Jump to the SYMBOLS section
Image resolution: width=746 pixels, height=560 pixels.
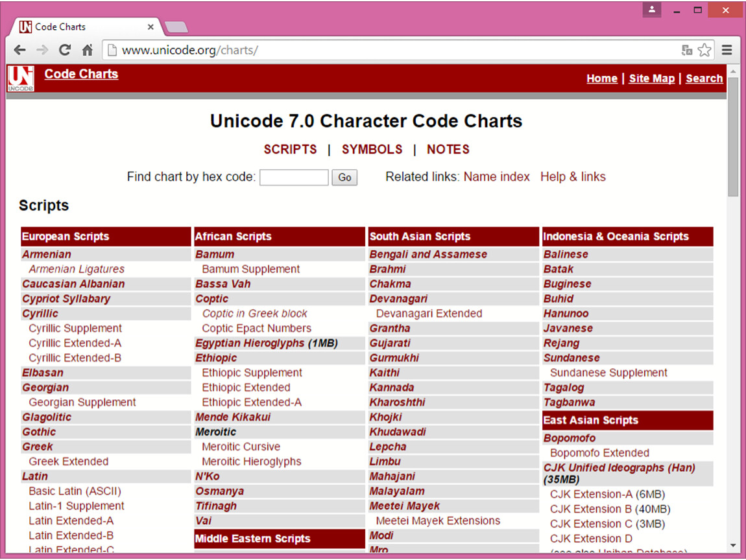(372, 149)
